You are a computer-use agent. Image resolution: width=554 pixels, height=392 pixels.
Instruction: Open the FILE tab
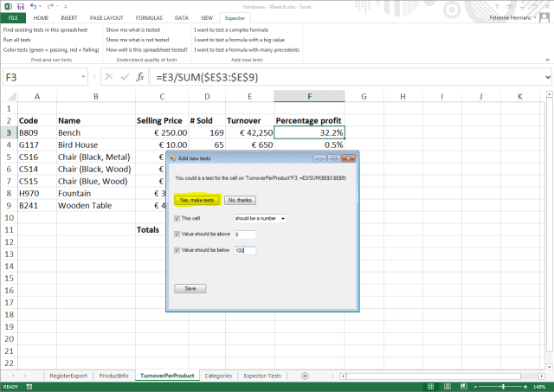click(13, 17)
